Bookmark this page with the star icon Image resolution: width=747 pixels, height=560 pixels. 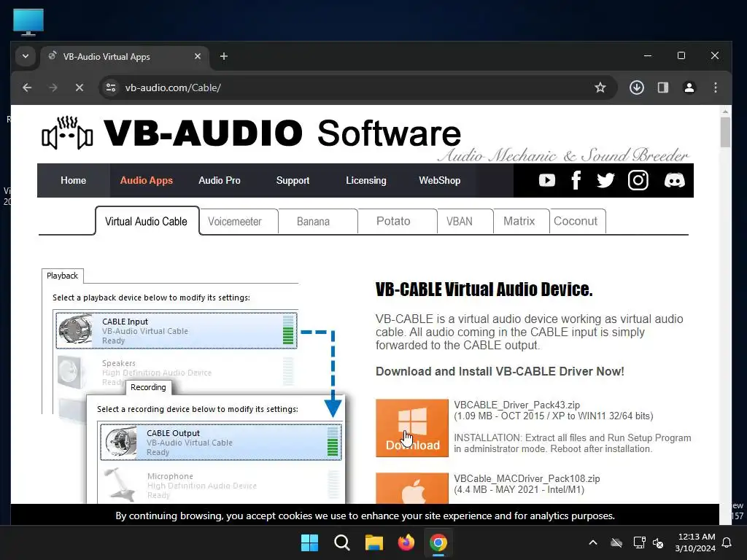click(600, 87)
